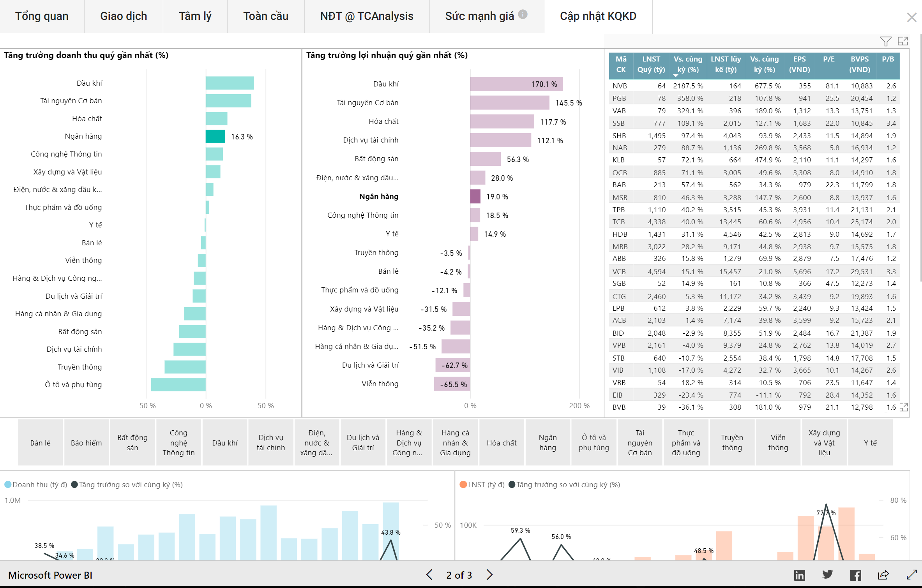
Task: Click the info icon next to Sức mạnh giá
Action: point(523,14)
